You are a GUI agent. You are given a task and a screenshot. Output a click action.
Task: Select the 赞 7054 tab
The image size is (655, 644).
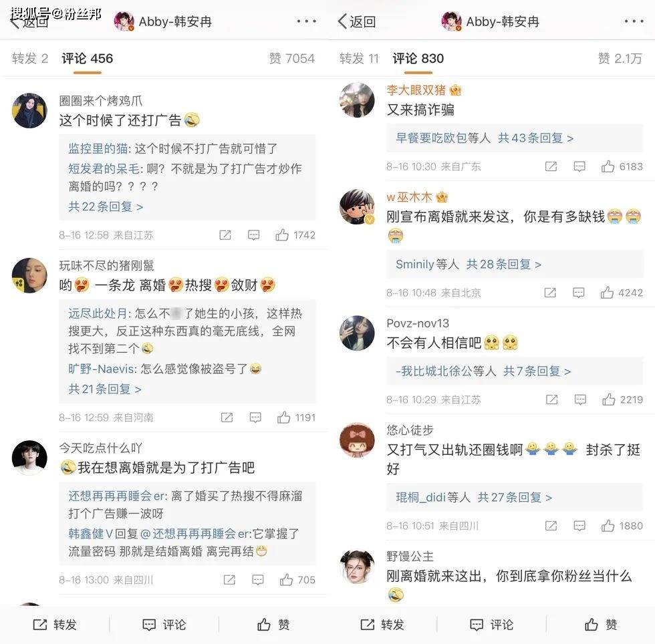coord(292,59)
